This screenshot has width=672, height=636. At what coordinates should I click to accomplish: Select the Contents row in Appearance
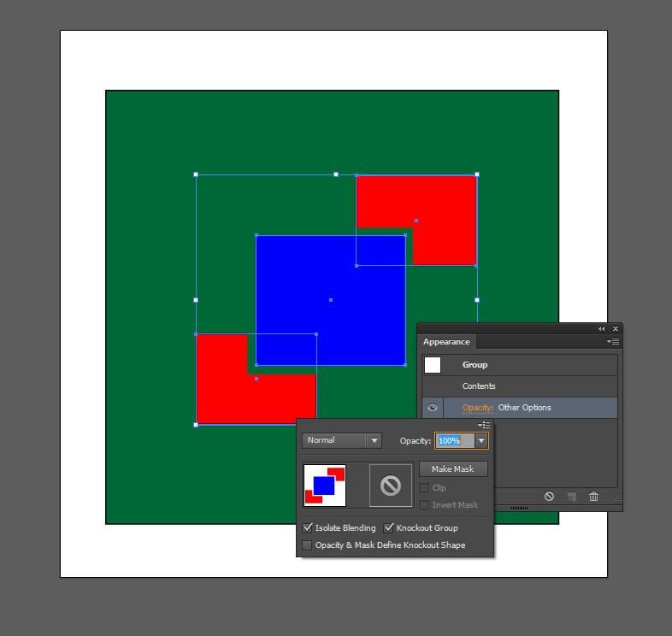(x=479, y=386)
